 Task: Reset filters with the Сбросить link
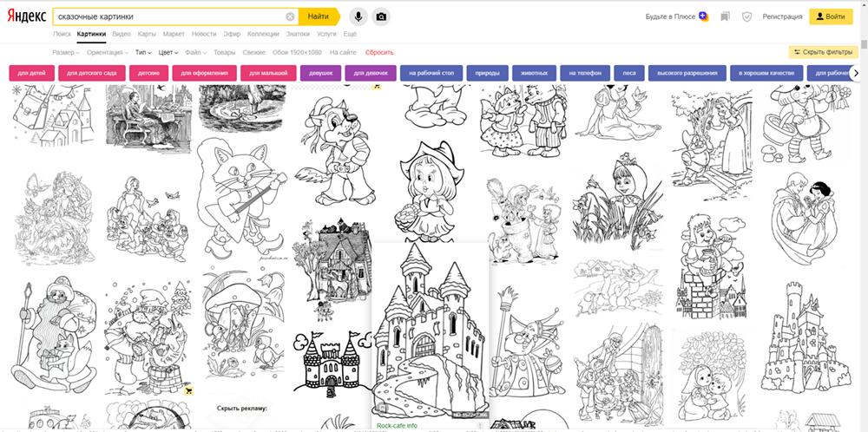click(x=379, y=53)
